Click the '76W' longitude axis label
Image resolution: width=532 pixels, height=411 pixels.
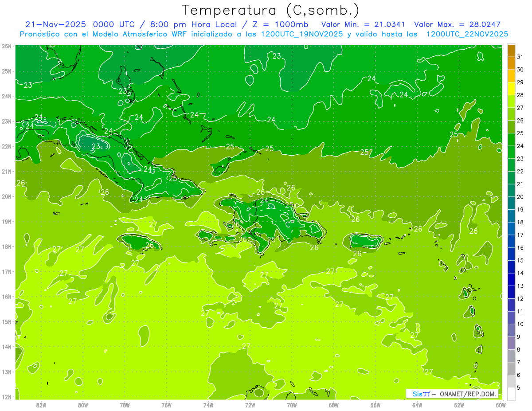click(x=166, y=405)
